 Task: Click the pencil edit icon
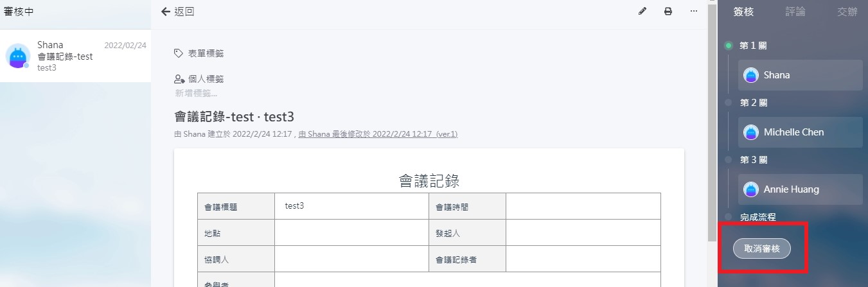click(x=642, y=12)
